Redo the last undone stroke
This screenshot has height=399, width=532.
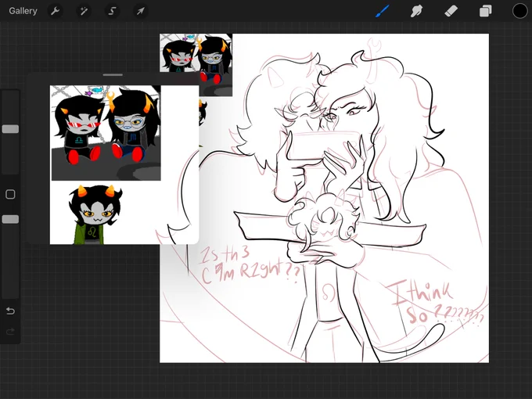[10, 331]
